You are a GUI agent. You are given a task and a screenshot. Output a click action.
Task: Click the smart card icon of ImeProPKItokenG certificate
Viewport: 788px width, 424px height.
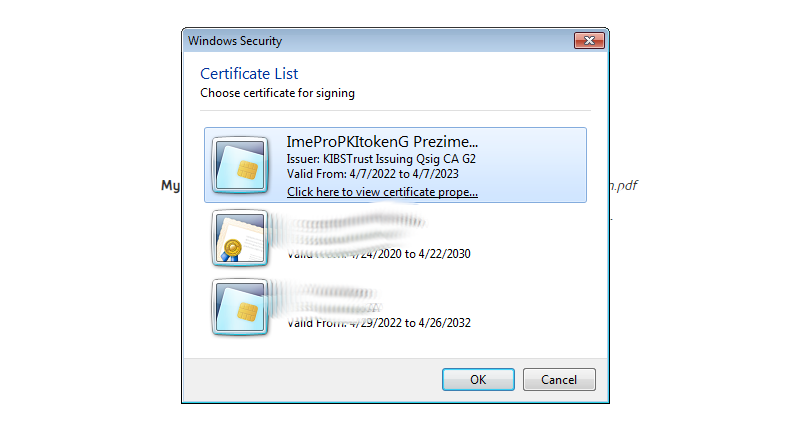click(x=239, y=164)
